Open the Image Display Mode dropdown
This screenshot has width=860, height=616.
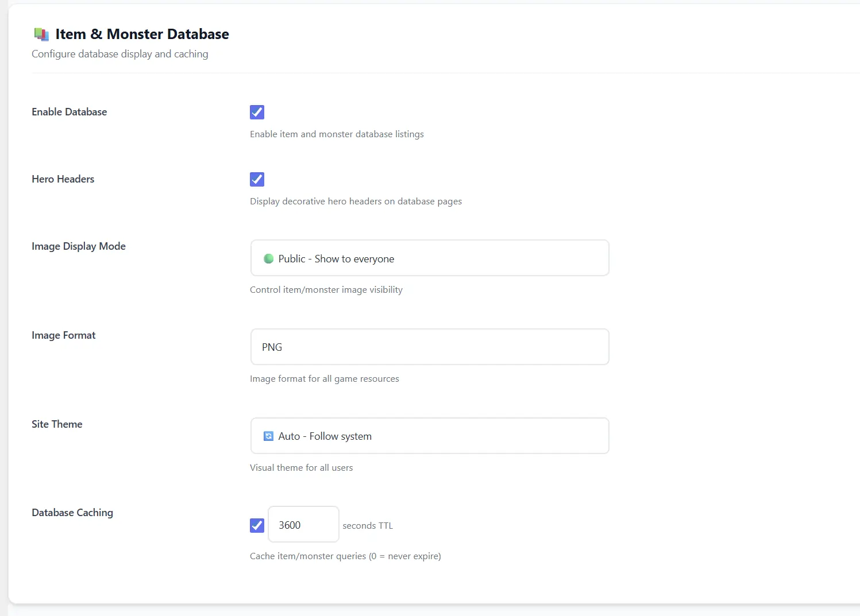click(x=430, y=258)
